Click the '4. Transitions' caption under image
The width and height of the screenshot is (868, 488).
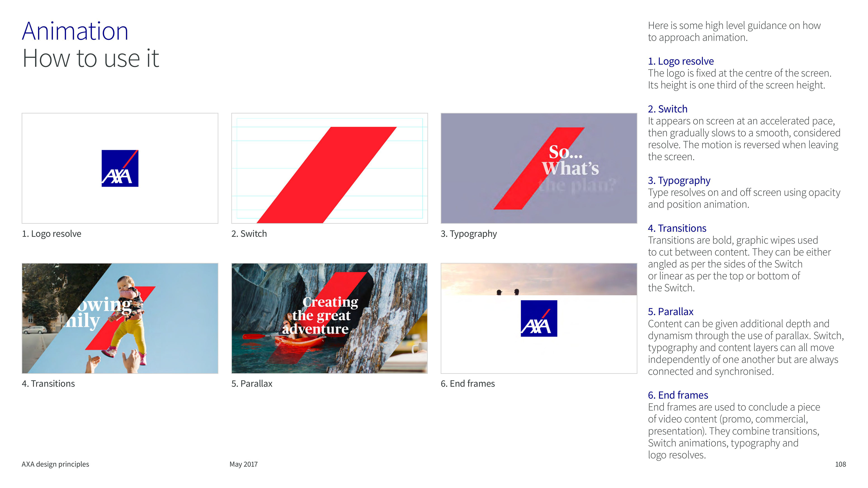48,383
